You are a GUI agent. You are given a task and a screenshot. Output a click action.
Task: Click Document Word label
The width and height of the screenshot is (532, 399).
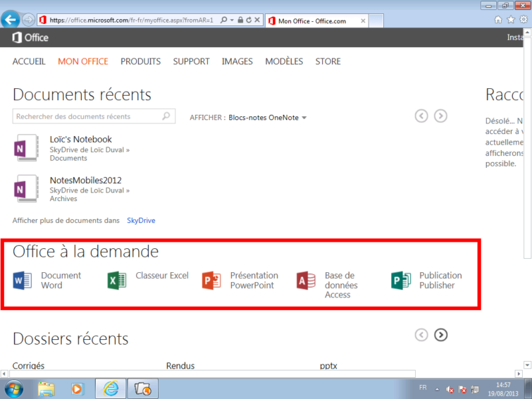61,280
